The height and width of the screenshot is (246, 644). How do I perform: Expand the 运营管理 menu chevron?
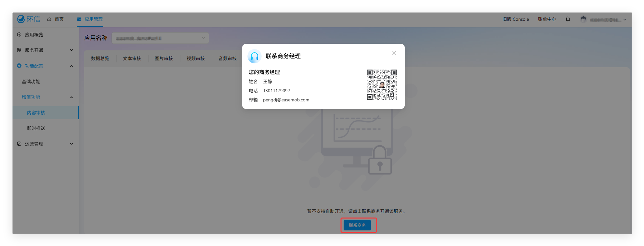coord(72,144)
